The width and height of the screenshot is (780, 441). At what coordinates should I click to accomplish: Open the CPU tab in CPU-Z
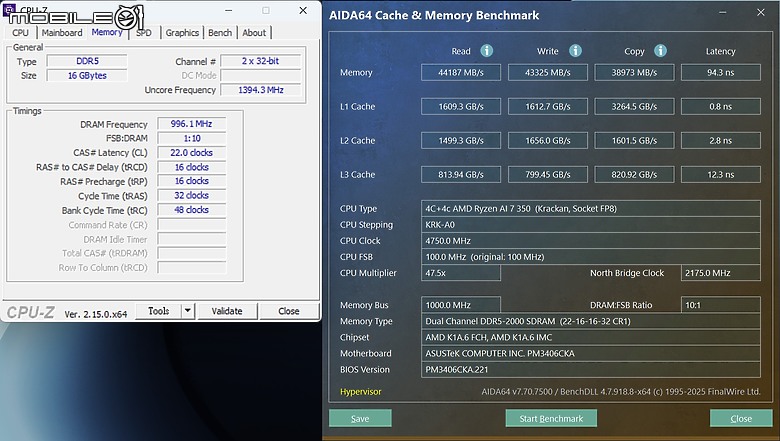(x=20, y=33)
